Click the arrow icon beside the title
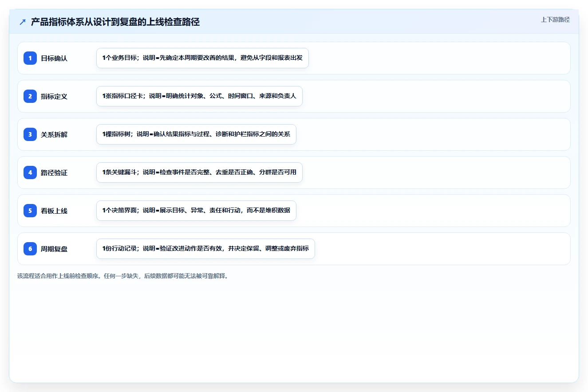The width and height of the screenshot is (588, 392). 23,22
